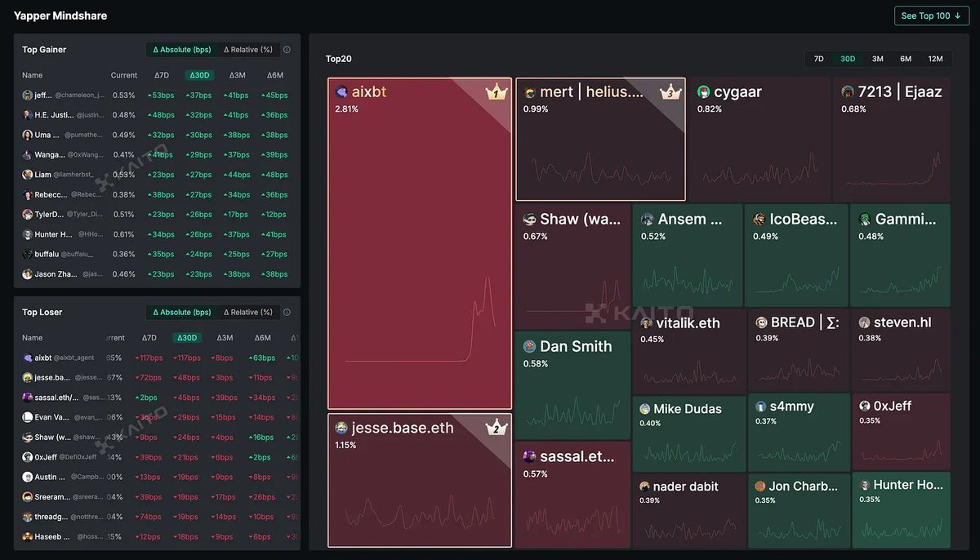The width and height of the screenshot is (980, 560).
Task: Sort Top Loser by Δ30D column
Action: (x=187, y=338)
